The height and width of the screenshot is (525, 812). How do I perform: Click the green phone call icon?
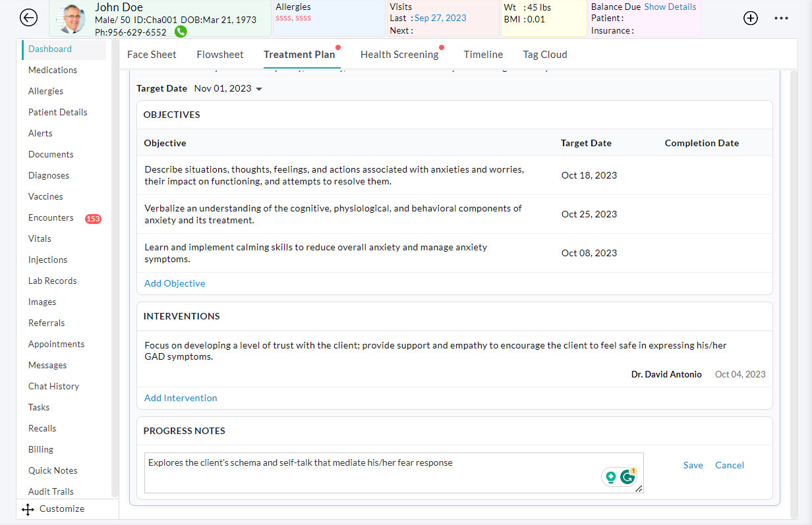(181, 32)
